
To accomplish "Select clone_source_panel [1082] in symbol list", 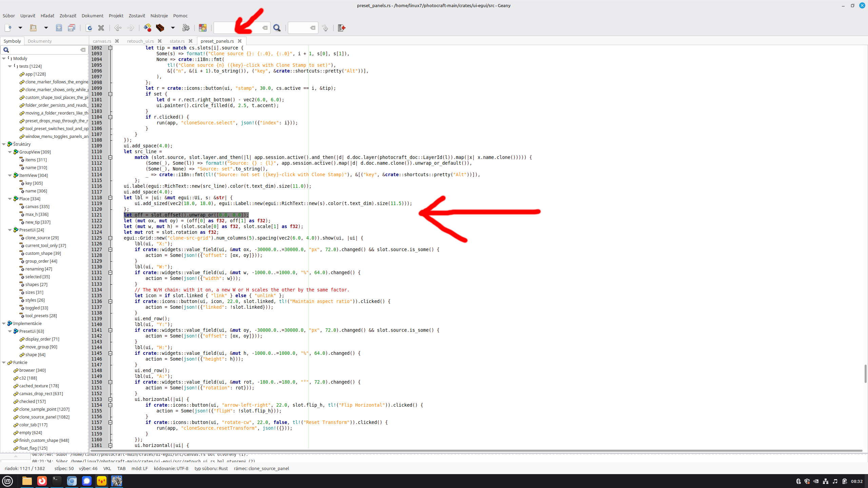I will pyautogui.click(x=44, y=417).
